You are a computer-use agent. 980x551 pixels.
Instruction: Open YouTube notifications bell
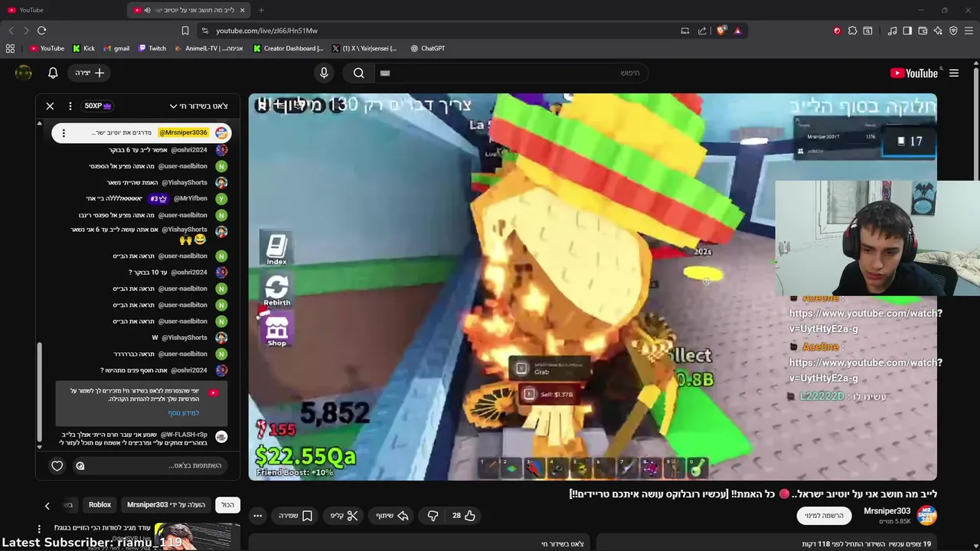coord(53,73)
